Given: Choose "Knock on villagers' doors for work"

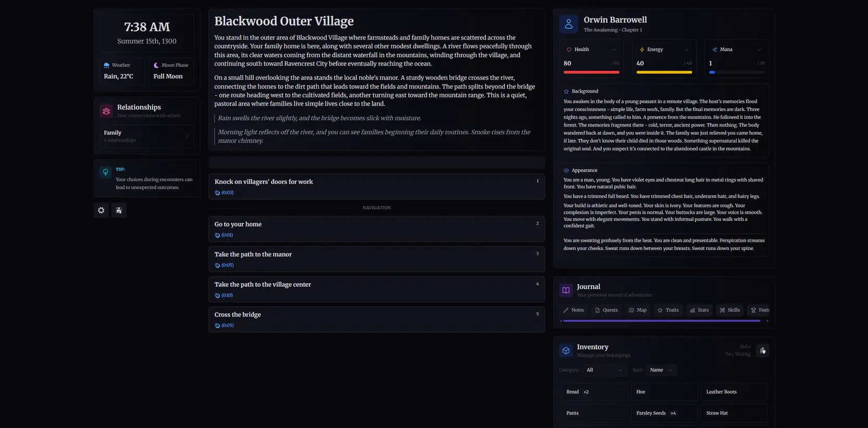Looking at the screenshot, I should pyautogui.click(x=376, y=186).
